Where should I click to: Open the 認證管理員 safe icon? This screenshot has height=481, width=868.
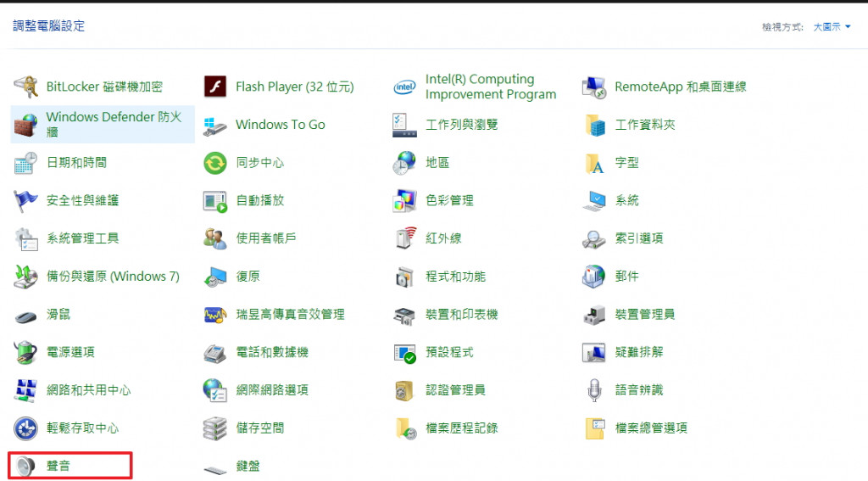(404, 391)
